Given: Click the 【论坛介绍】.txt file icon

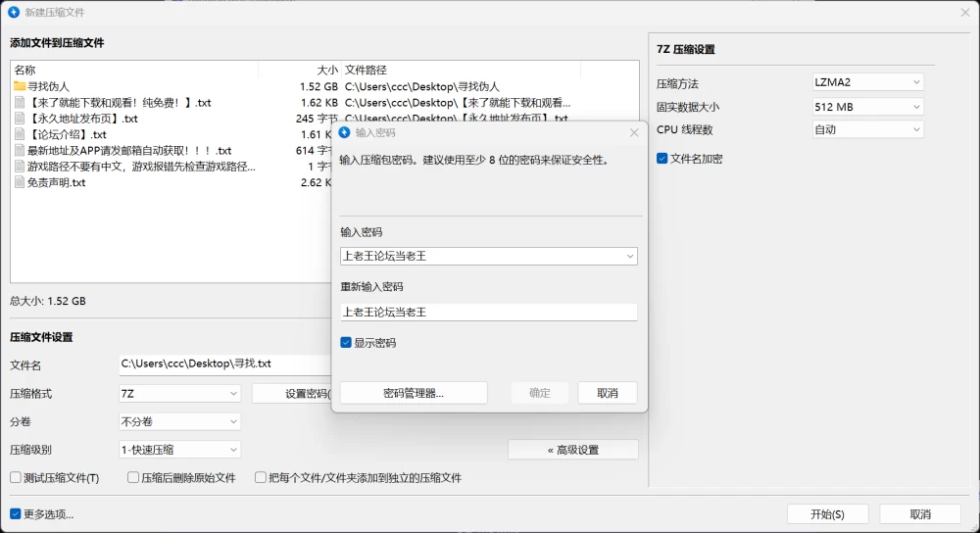Looking at the screenshot, I should (20, 134).
